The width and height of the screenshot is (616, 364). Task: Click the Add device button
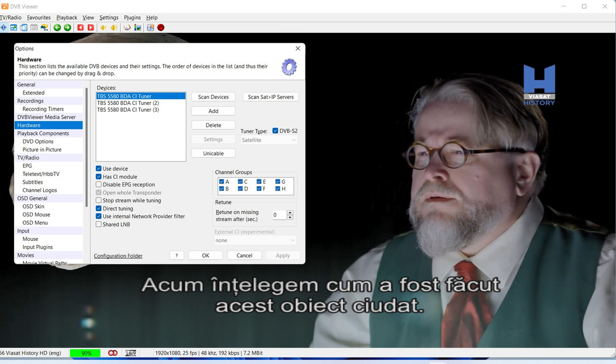point(213,111)
